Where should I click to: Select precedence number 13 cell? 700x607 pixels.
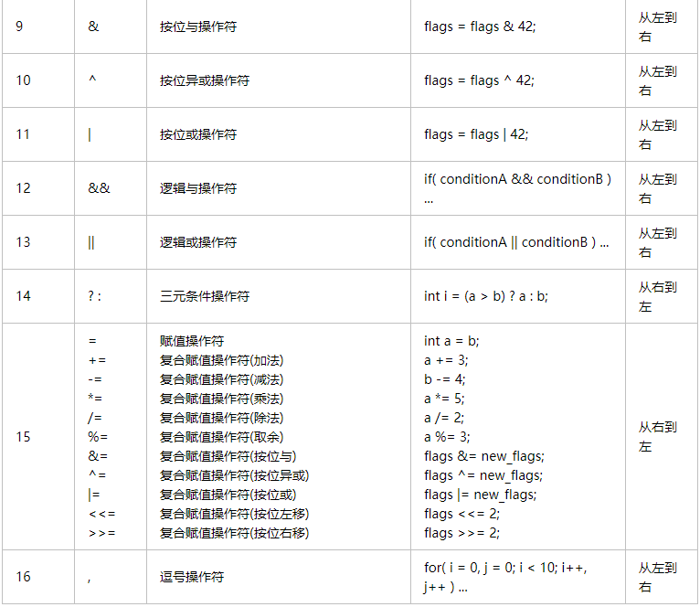click(x=38, y=242)
